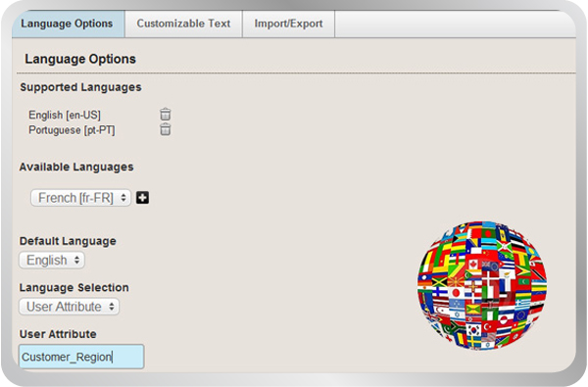The height and width of the screenshot is (387, 588).
Task: Click the Default Language label
Action: pyautogui.click(x=68, y=241)
